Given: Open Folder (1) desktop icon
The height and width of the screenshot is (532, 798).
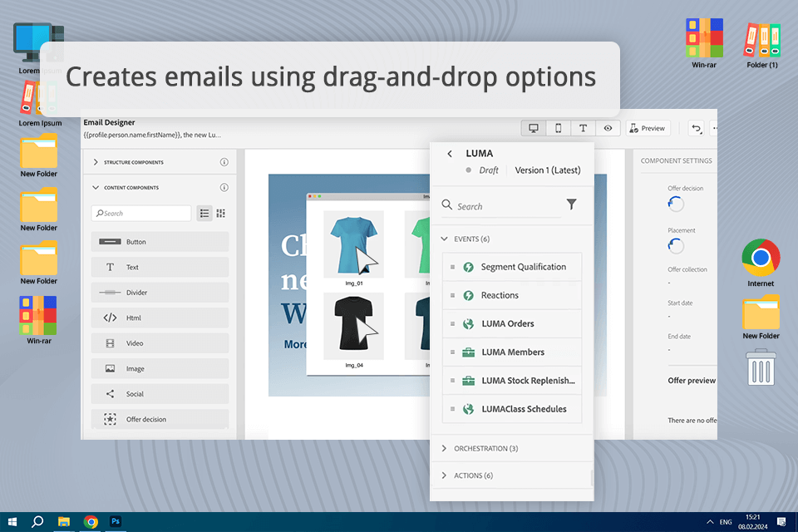Looking at the screenshot, I should (x=762, y=44).
